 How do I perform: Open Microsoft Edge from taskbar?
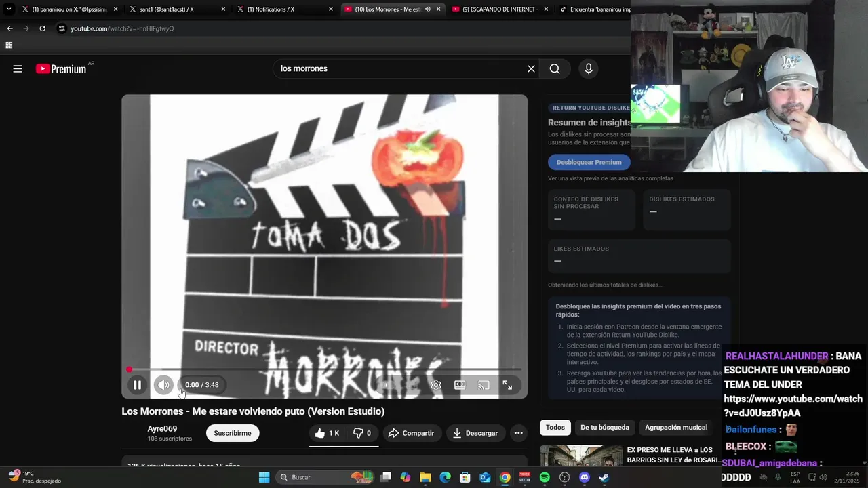tap(445, 477)
